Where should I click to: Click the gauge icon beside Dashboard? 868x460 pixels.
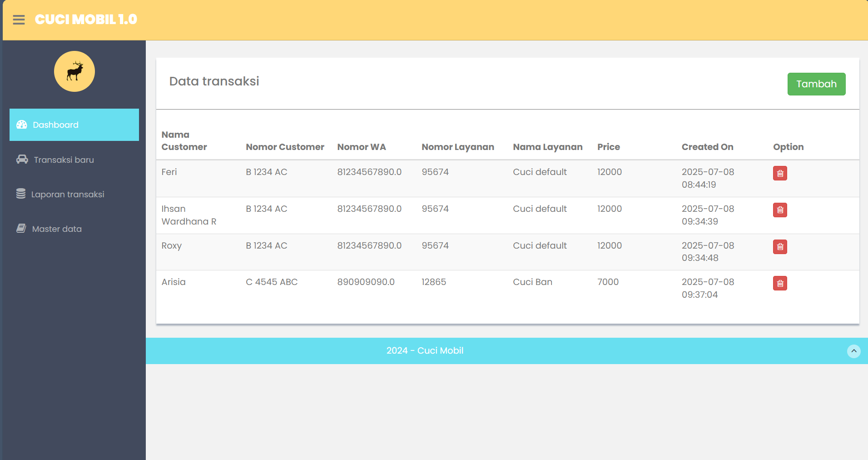point(22,125)
